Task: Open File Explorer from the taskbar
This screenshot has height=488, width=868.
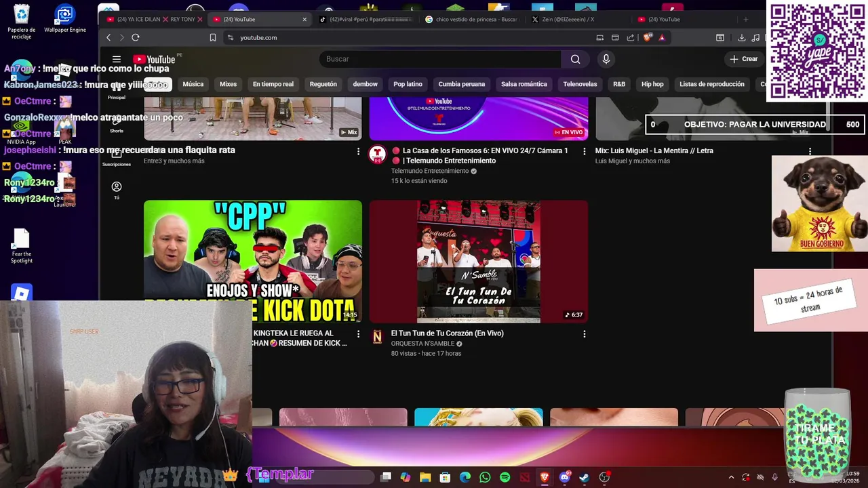Action: tap(425, 477)
